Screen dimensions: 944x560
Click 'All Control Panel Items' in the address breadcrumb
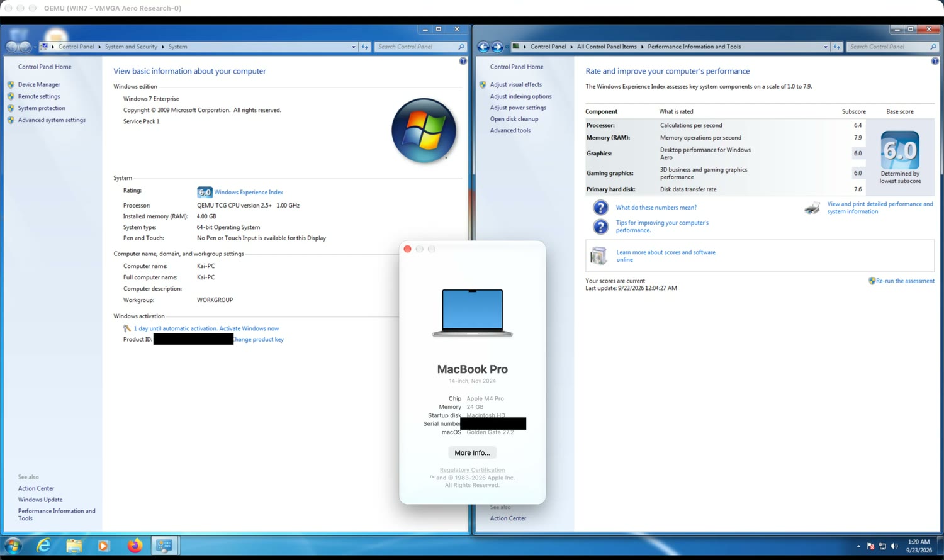coord(607,47)
